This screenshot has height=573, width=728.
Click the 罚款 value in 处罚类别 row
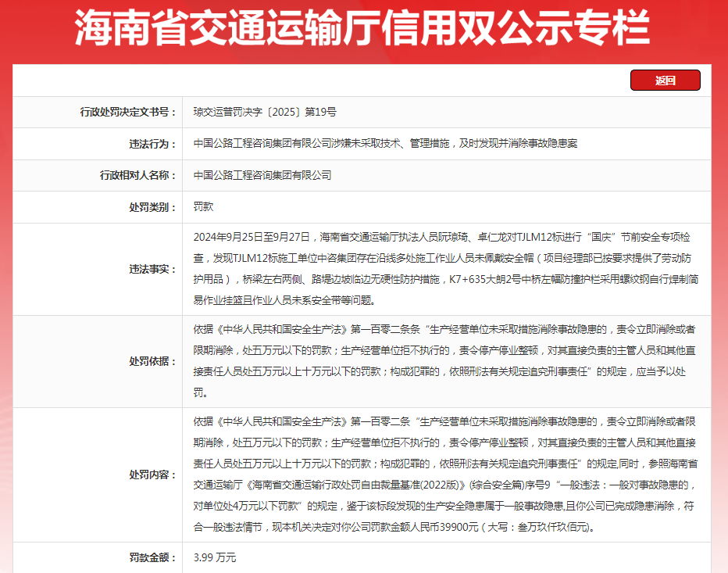(x=203, y=207)
